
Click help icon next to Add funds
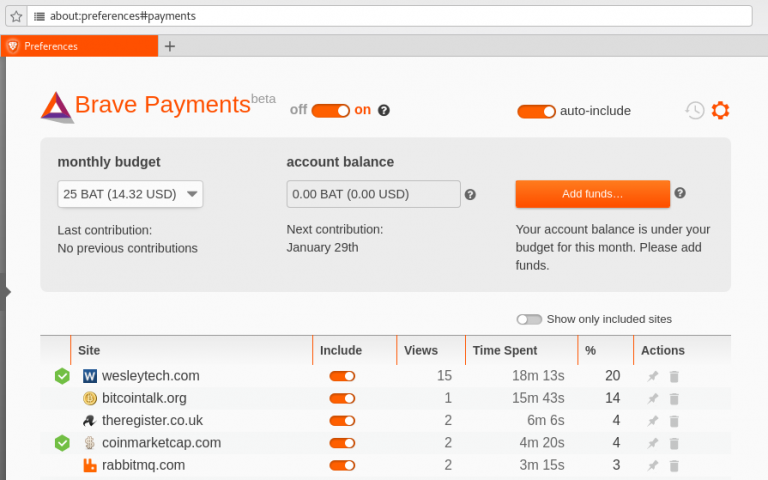[x=680, y=193]
